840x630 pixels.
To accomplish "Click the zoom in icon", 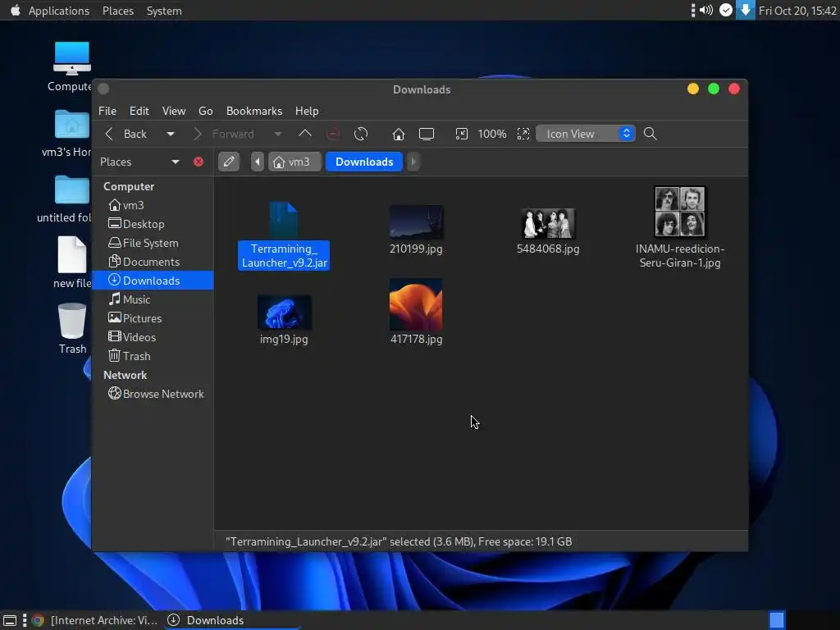I will pos(523,134).
